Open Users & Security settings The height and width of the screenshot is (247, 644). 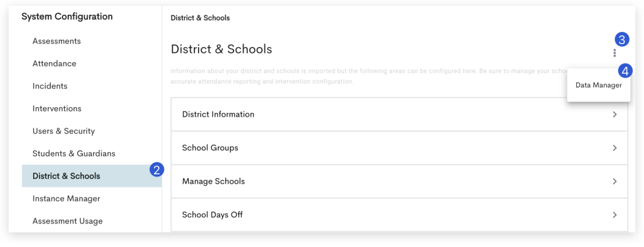63,131
